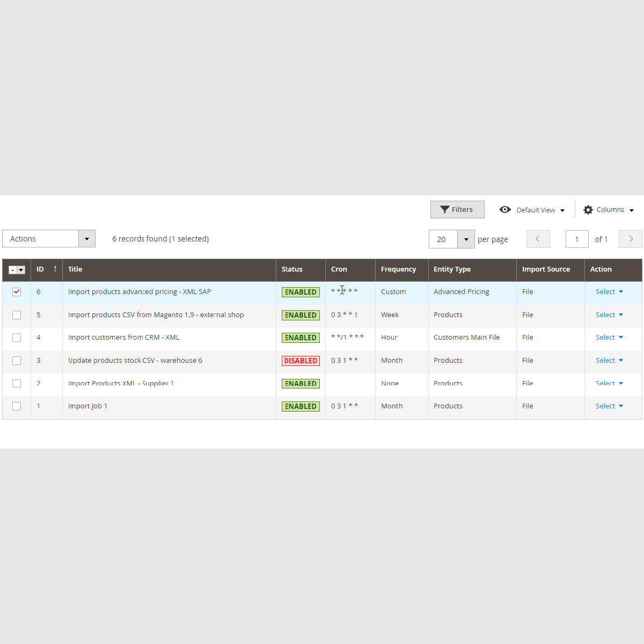Image resolution: width=644 pixels, height=644 pixels.
Task: Click the per page value field showing 20
Action: pyautogui.click(x=443, y=239)
